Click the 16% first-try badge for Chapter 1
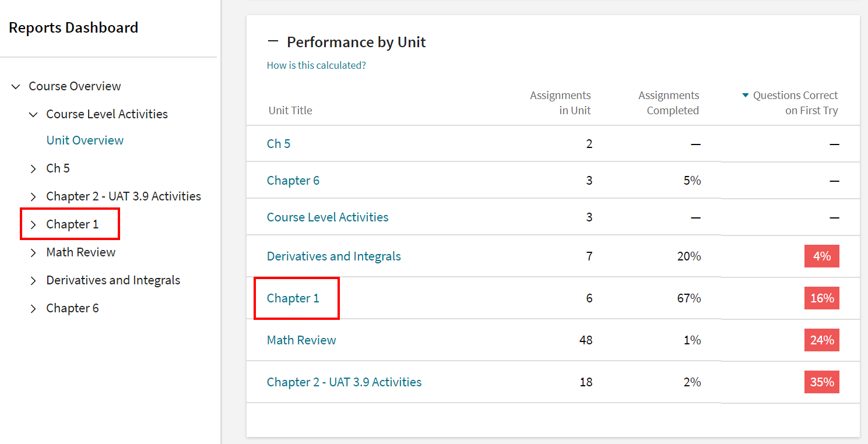Viewport: 868px width, 444px height. coord(821,298)
